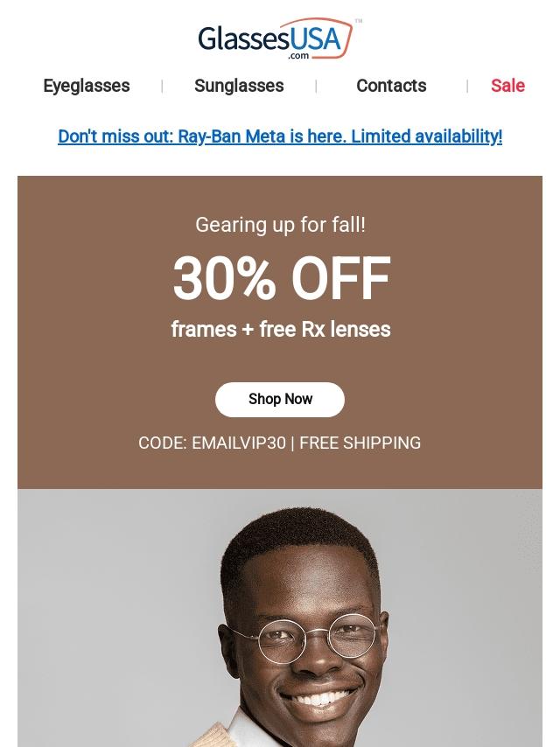The height and width of the screenshot is (747, 560).
Task: Open the red Sale link
Action: tap(507, 86)
